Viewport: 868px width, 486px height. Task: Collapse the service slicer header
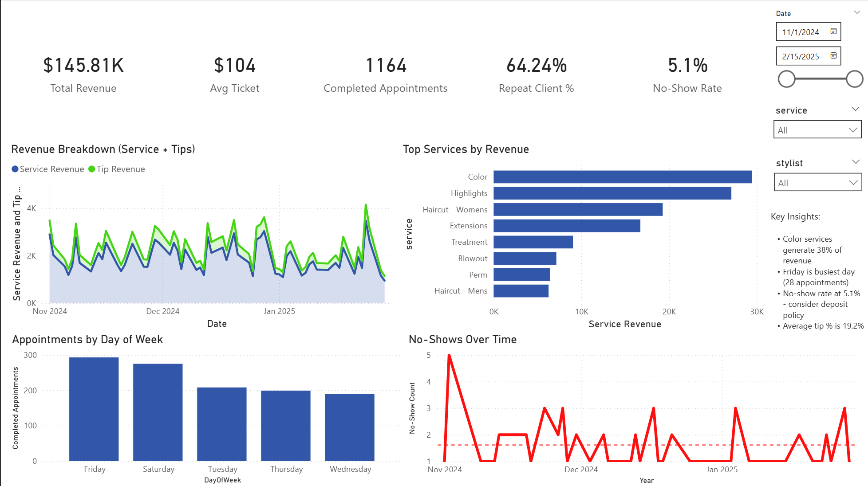(855, 109)
